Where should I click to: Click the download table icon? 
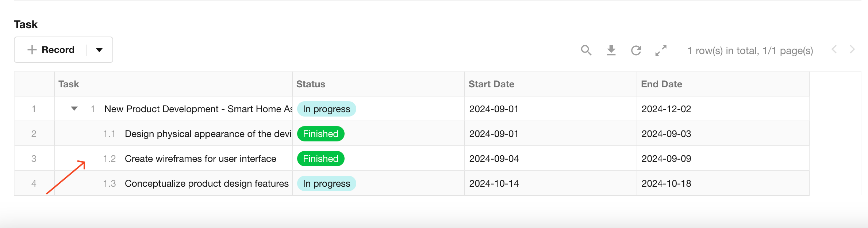611,50
